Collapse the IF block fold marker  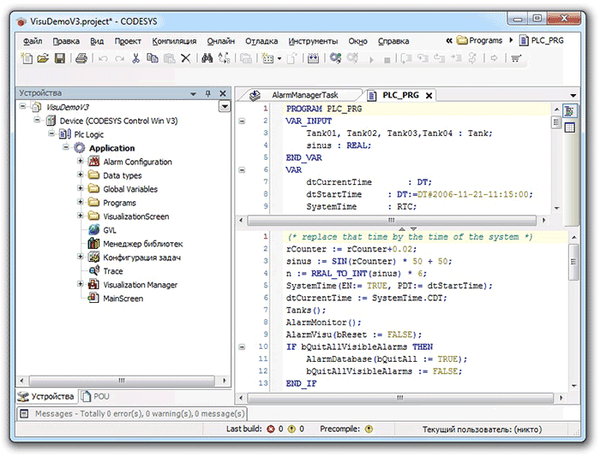click(x=243, y=346)
